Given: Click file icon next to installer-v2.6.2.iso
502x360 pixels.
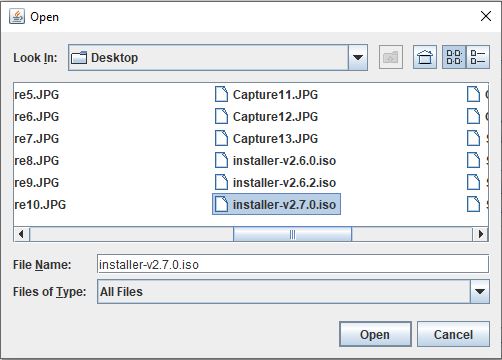Looking at the screenshot, I should point(221,182).
